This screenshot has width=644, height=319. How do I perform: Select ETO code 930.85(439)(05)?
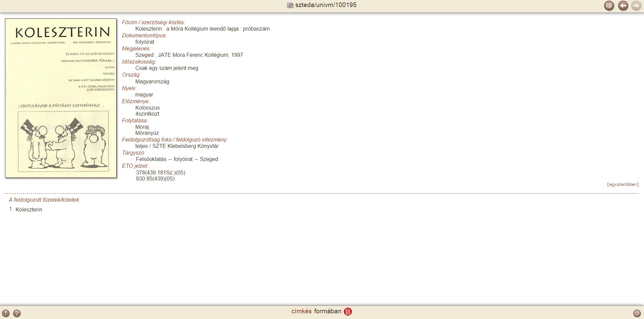point(155,179)
